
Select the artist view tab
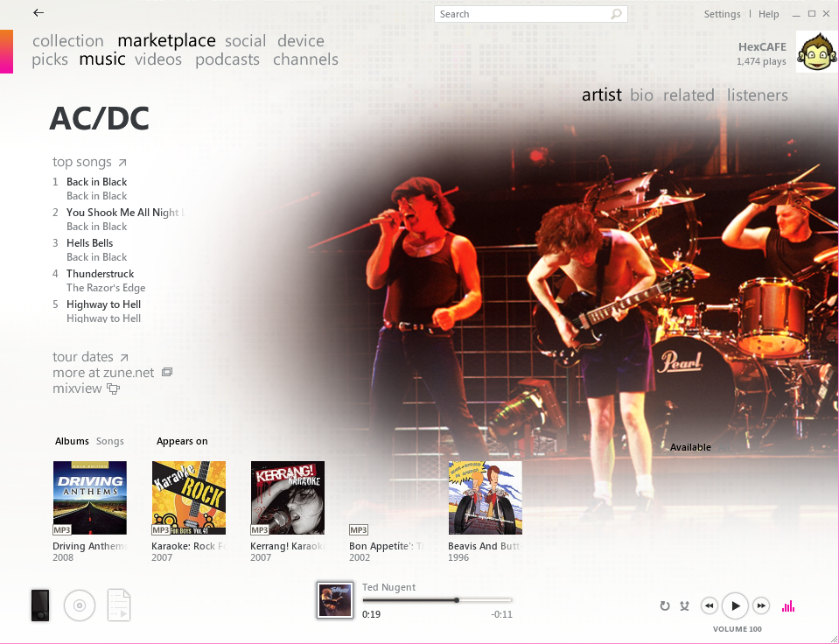point(601,94)
